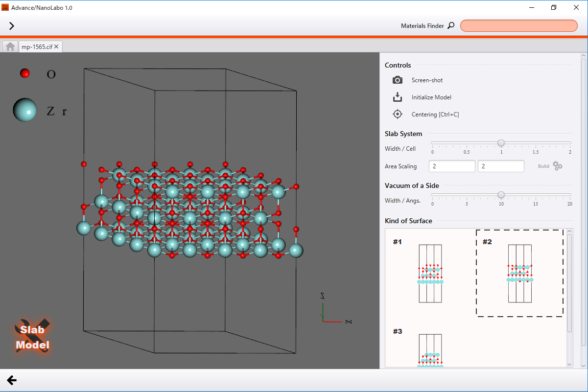Click the Controls section heading

[x=398, y=65]
